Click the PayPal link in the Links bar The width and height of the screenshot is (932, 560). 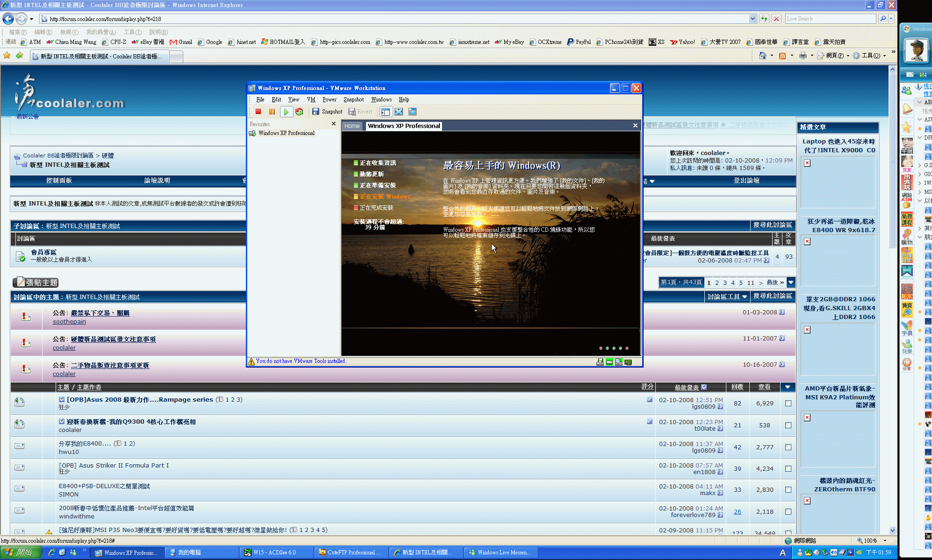click(579, 42)
